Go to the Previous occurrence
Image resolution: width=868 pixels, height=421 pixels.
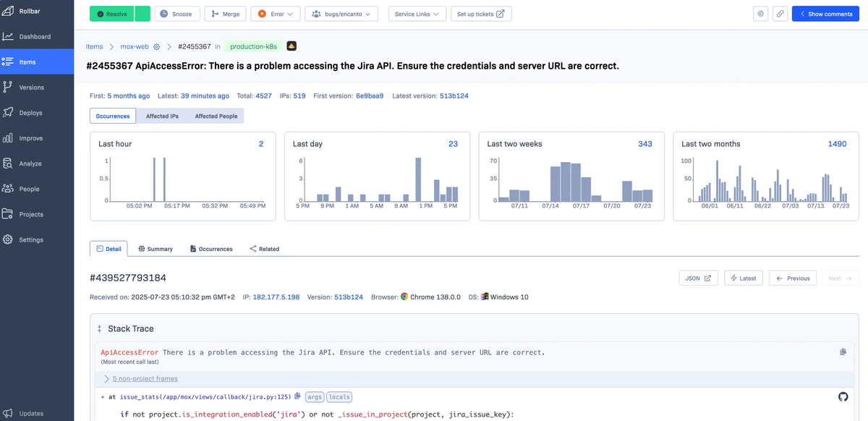point(793,278)
